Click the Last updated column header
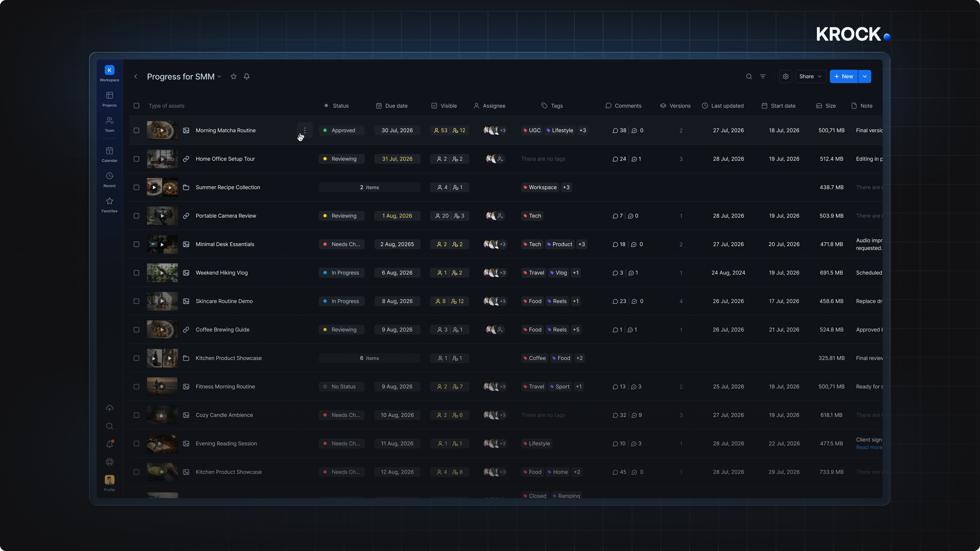 (722, 106)
